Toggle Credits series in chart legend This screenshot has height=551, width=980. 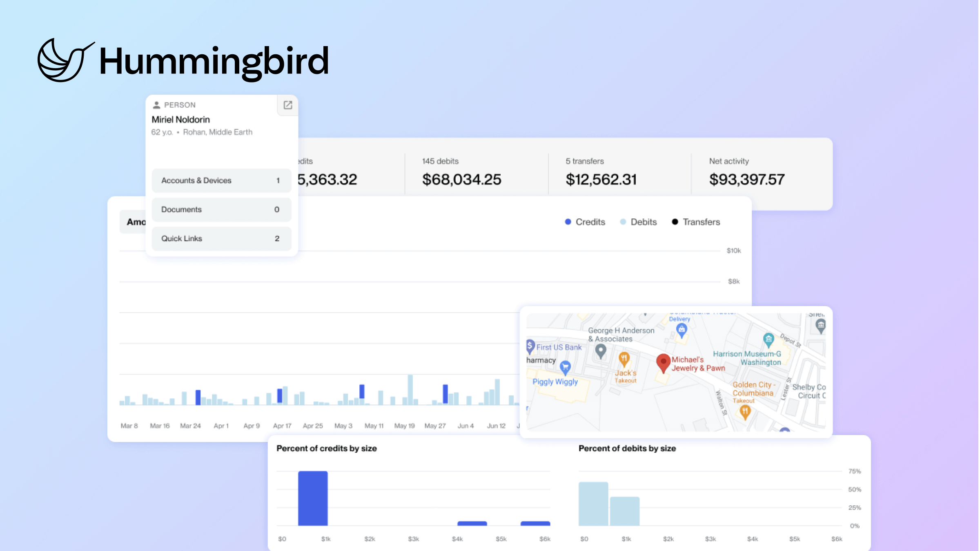pos(585,222)
